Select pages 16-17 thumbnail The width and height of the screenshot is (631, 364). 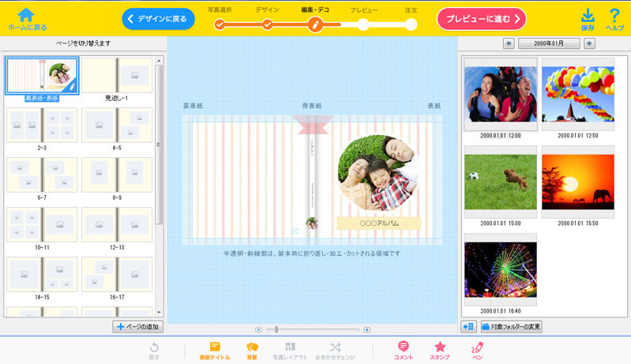117,275
